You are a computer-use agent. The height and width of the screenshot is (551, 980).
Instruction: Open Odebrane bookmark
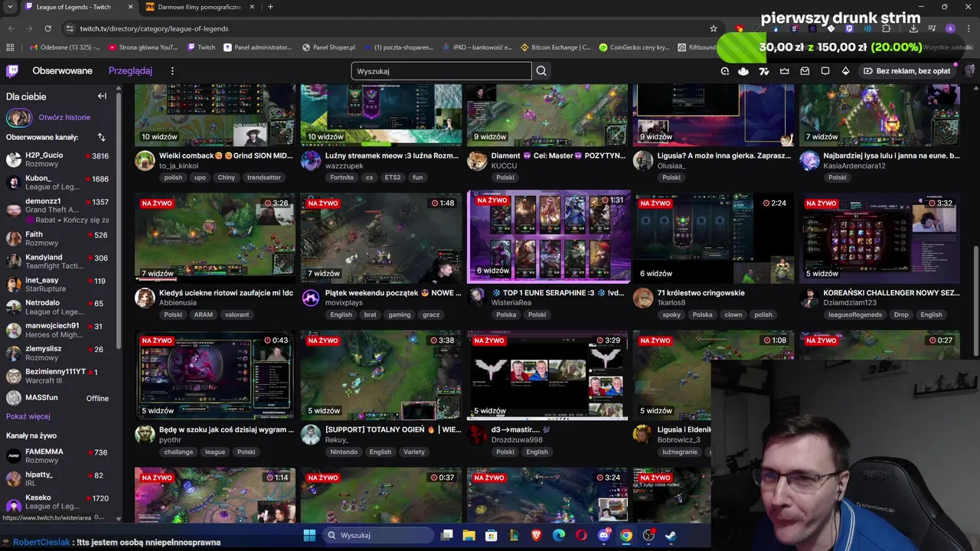[x=64, y=47]
